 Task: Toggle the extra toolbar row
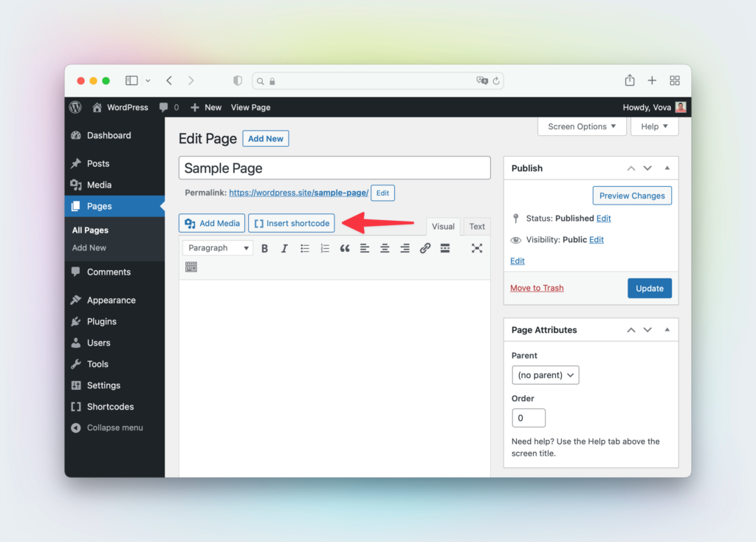tap(191, 267)
